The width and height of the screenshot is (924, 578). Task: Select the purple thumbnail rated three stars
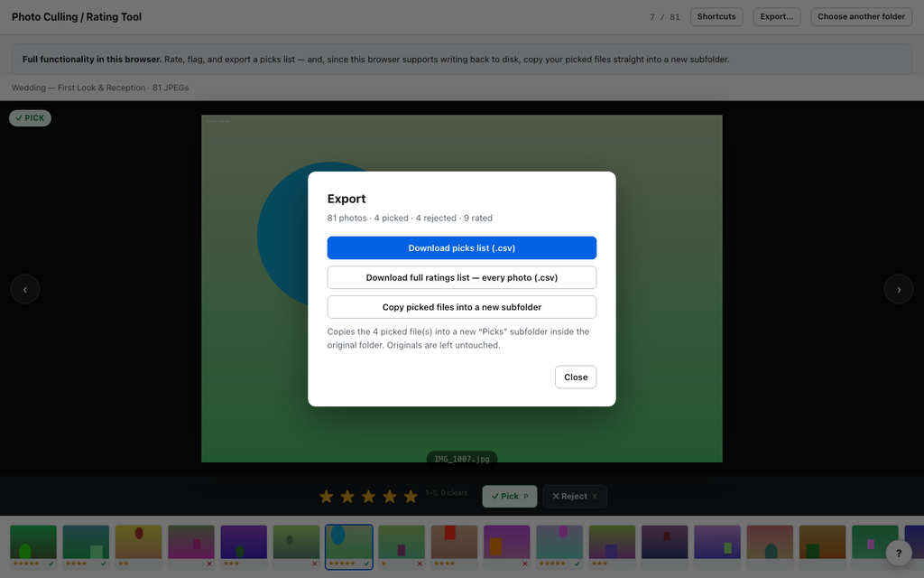click(x=244, y=546)
